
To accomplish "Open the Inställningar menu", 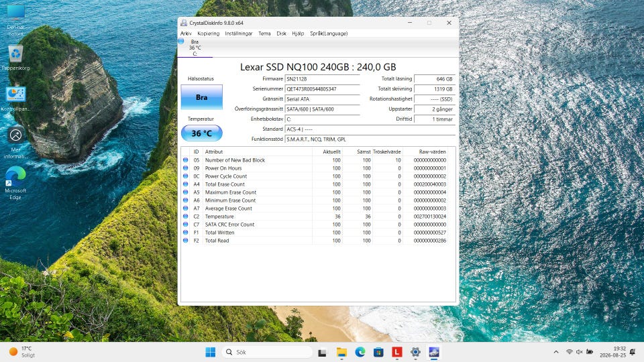I will [239, 34].
